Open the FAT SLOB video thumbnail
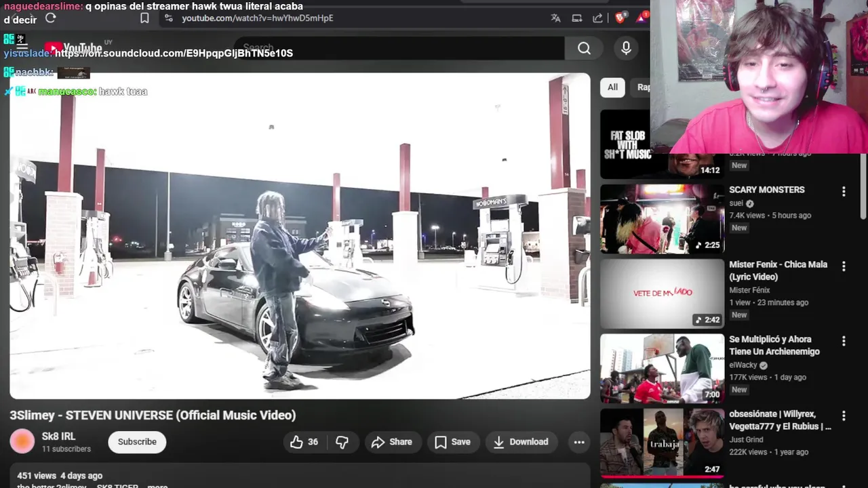This screenshot has width=868, height=488. pos(625,144)
